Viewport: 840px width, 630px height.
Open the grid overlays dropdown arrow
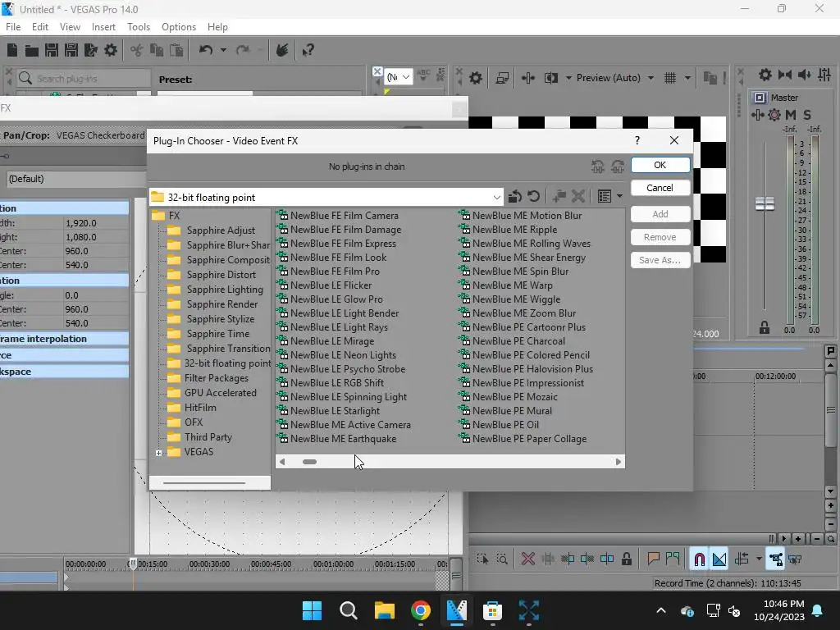coord(687,78)
